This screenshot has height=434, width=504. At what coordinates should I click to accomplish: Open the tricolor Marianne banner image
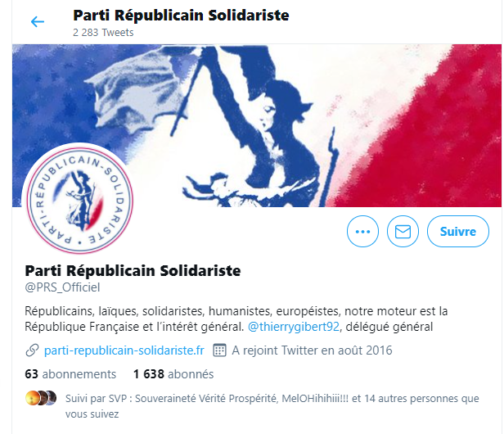pyautogui.click(x=257, y=125)
